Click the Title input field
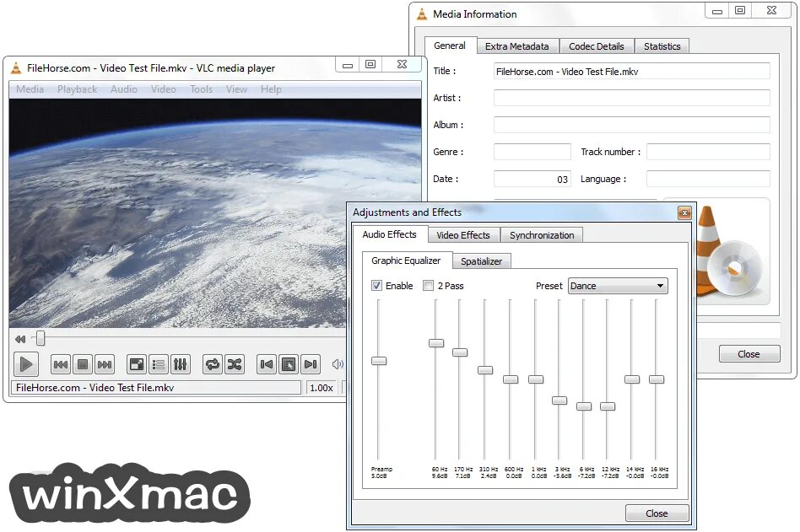Viewport: 800px width, 532px height. point(631,72)
